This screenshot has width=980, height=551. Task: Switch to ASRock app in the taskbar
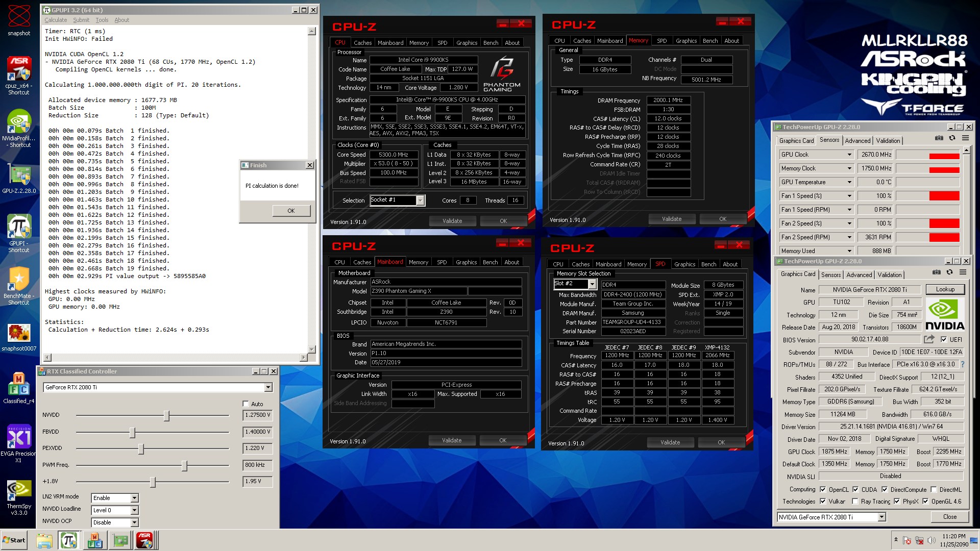[144, 541]
